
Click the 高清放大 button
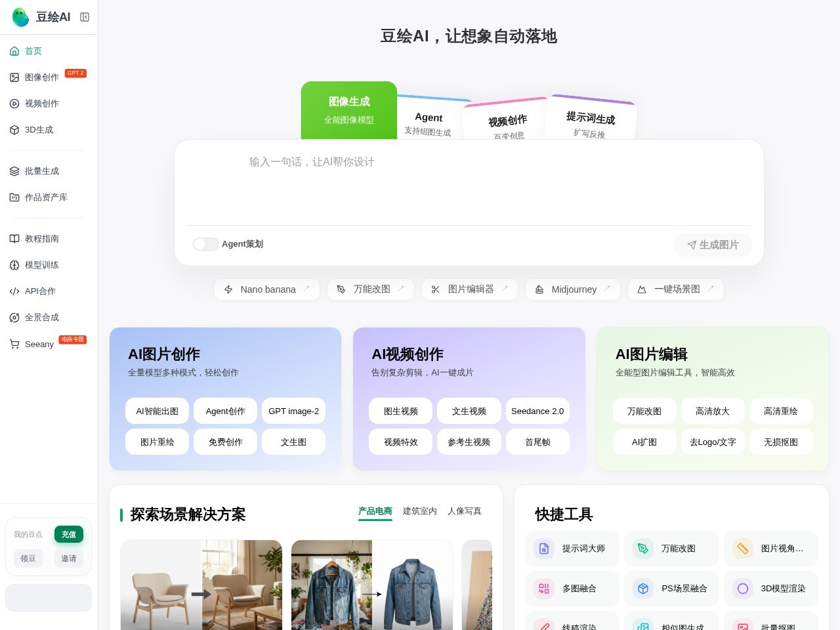[x=713, y=411]
